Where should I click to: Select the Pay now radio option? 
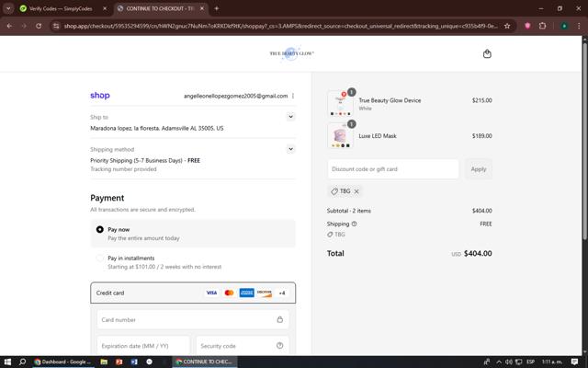pos(100,229)
